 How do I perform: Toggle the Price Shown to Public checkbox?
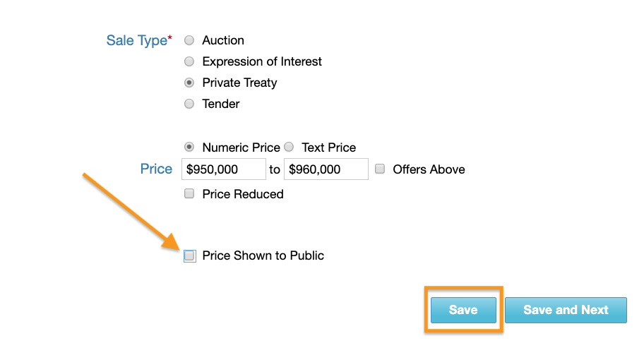pyautogui.click(x=189, y=256)
